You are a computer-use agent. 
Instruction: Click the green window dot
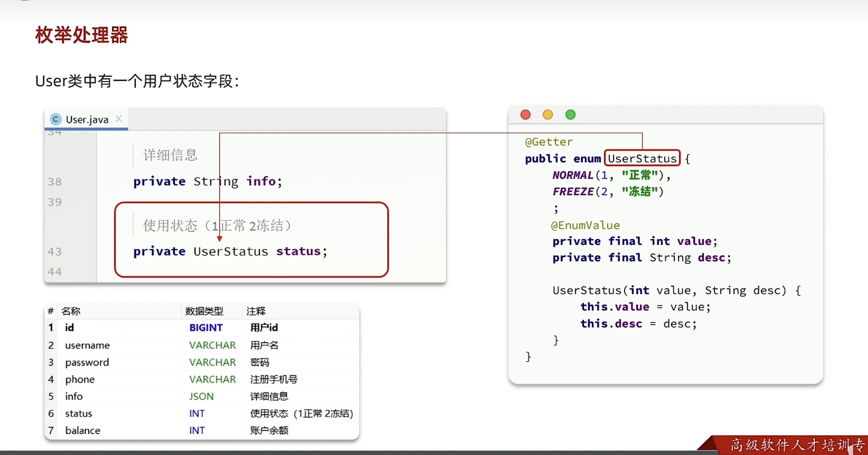coord(570,115)
